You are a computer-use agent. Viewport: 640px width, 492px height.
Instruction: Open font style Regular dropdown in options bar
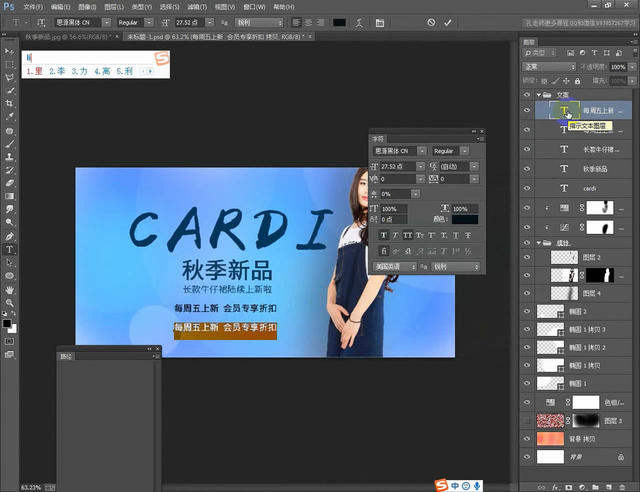[x=149, y=22]
